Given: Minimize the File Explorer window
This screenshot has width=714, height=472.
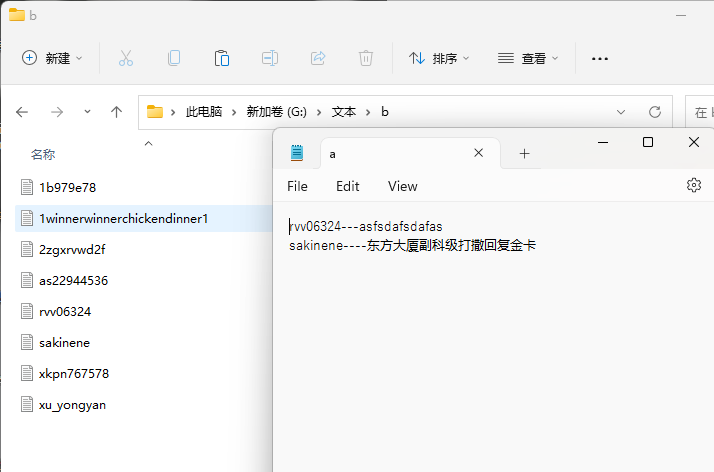Looking at the screenshot, I should (x=681, y=15).
